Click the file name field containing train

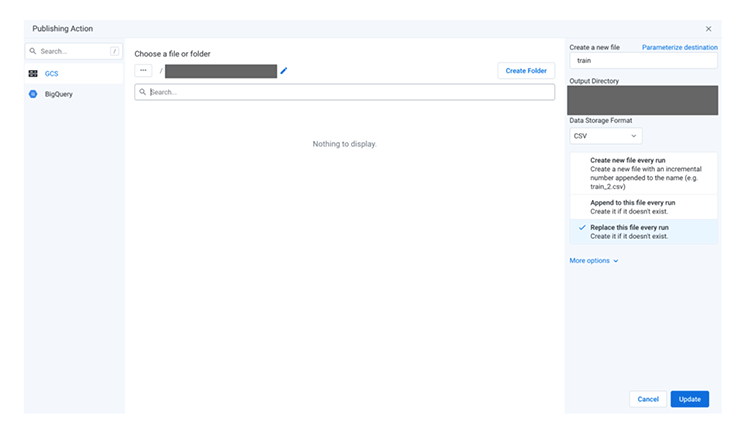click(643, 61)
